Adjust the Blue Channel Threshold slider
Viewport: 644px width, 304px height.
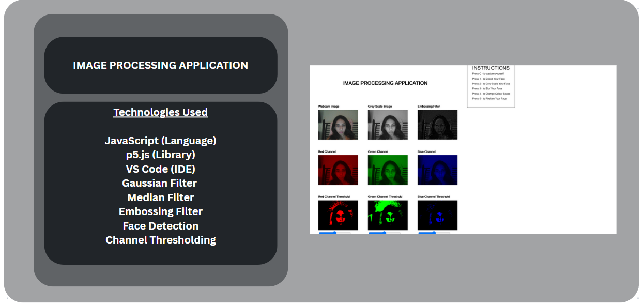coord(434,233)
